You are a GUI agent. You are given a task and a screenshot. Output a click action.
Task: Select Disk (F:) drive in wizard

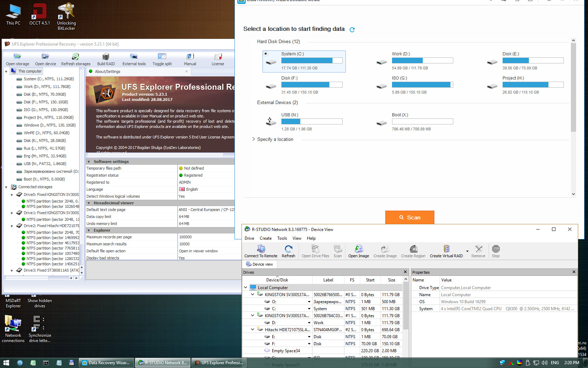[304, 85]
